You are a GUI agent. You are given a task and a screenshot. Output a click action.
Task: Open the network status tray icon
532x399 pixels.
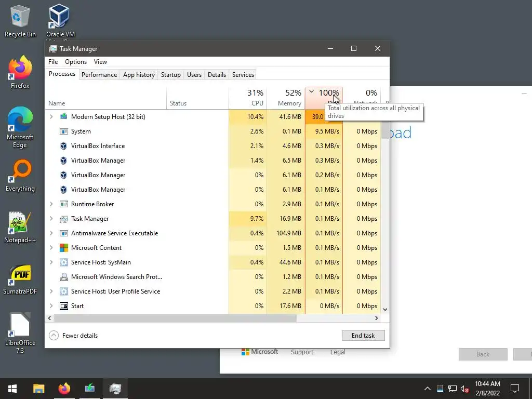point(452,389)
